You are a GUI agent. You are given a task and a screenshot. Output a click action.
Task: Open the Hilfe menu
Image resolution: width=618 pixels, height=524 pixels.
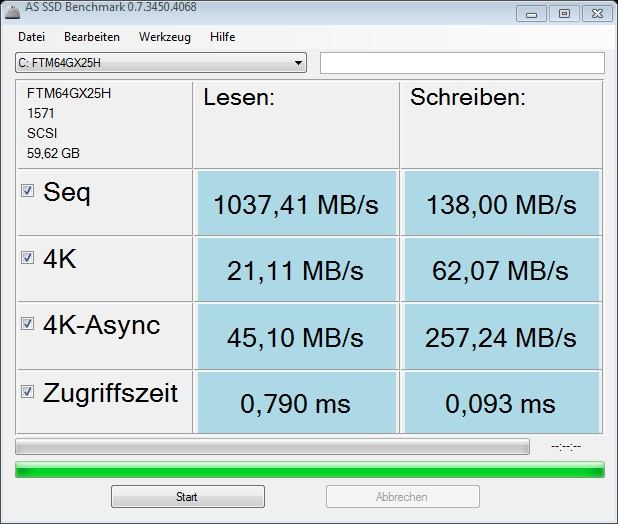[223, 37]
